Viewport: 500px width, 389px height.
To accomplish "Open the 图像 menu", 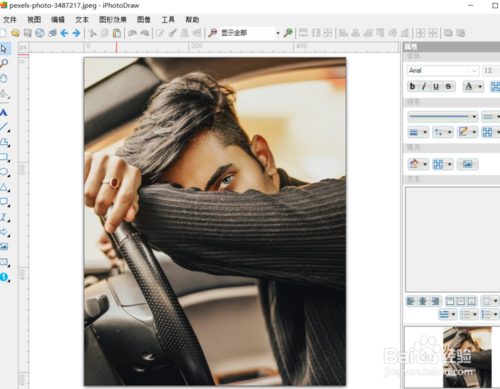I will click(144, 20).
